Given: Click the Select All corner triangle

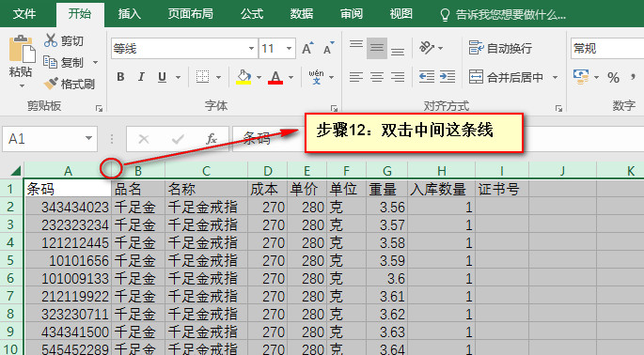Looking at the screenshot, I should tap(16, 170).
